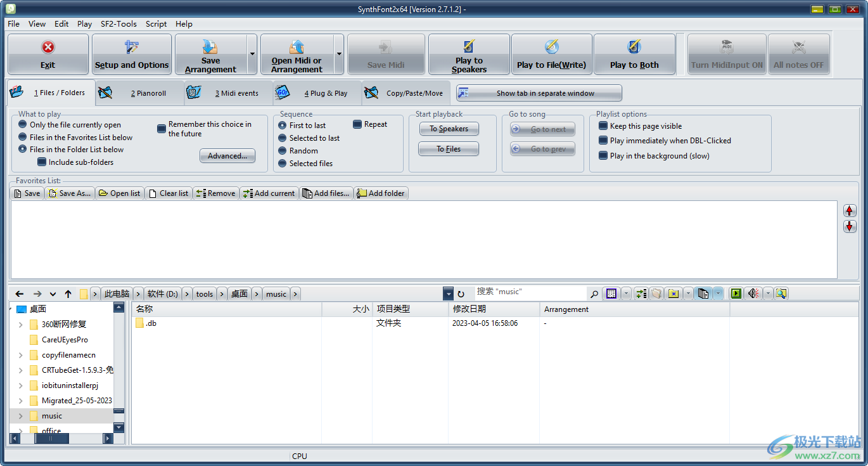This screenshot has height=466, width=868.
Task: Start Play to Speakers
Action: click(x=469, y=55)
